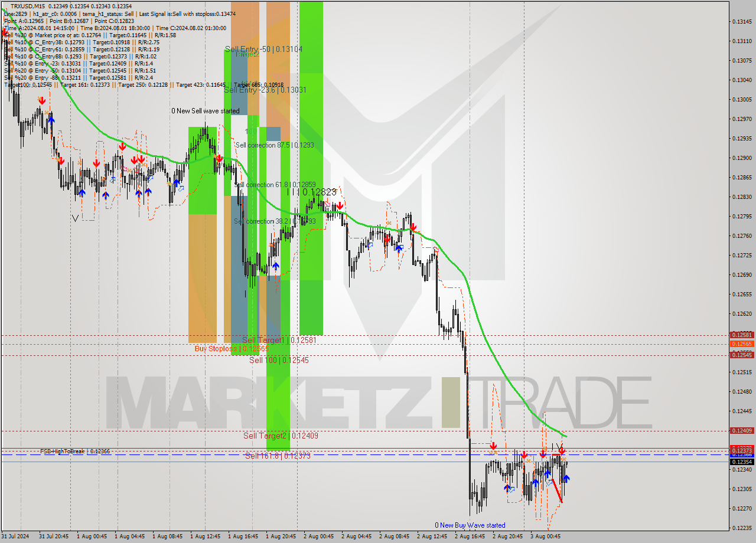
Task: Click the orange 0.12565 price tag on axis
Action: coord(742,344)
